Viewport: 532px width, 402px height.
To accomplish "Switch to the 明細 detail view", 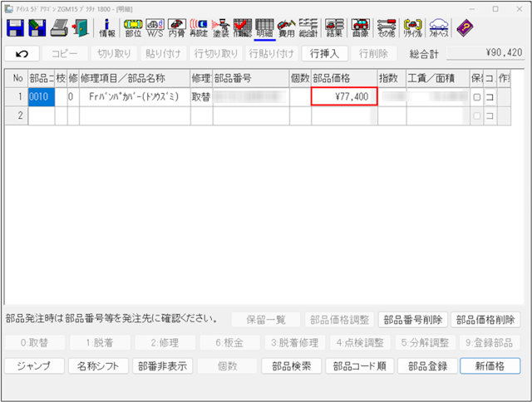I will click(264, 27).
